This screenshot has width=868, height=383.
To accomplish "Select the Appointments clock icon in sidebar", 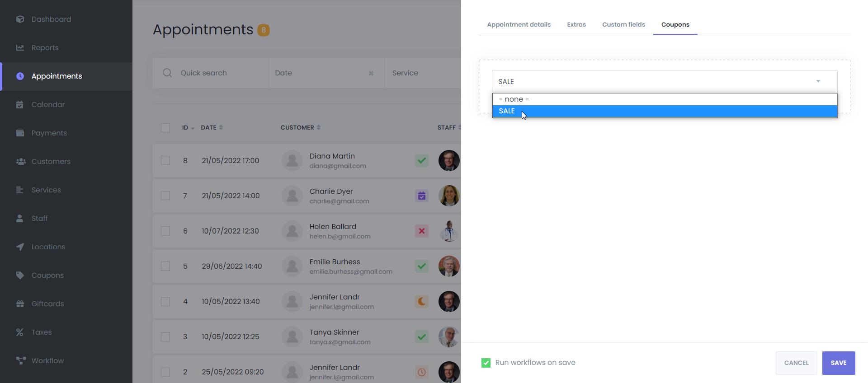I will point(20,76).
